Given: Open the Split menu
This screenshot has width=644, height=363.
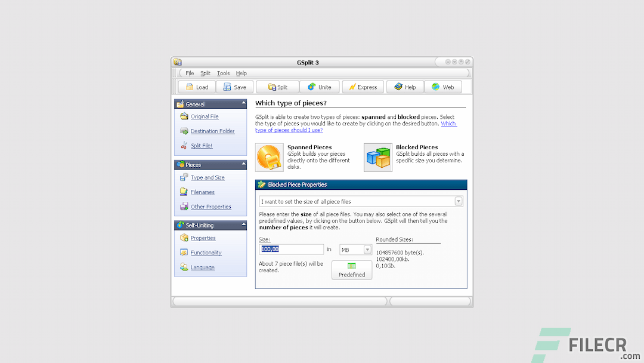Looking at the screenshot, I should (205, 73).
